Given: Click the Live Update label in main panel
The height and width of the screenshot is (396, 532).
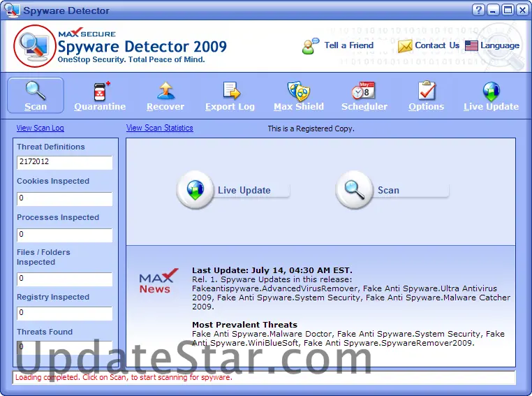Looking at the screenshot, I should click(x=244, y=191).
